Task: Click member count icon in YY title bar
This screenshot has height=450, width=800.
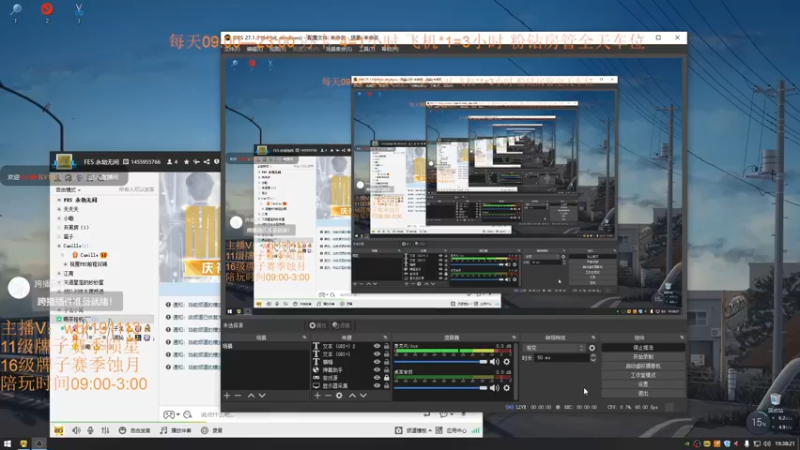Action: tap(172, 162)
